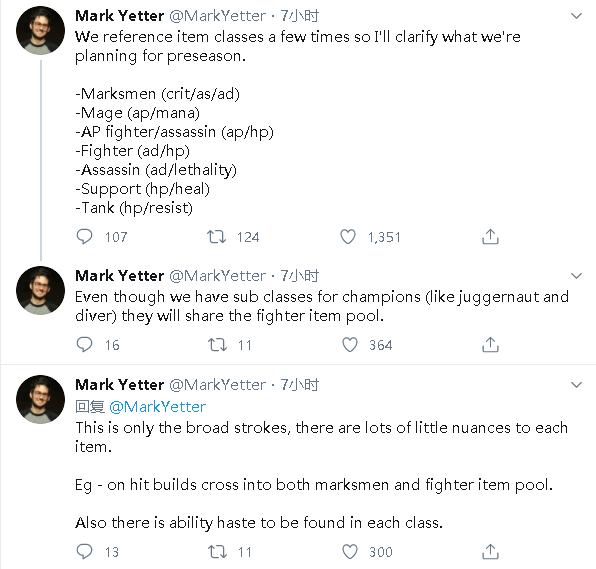Open the @MarkYetter reply mention link
This screenshot has width=596, height=569.
click(x=157, y=407)
